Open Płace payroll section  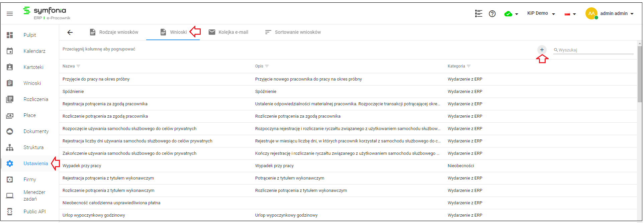tap(30, 115)
